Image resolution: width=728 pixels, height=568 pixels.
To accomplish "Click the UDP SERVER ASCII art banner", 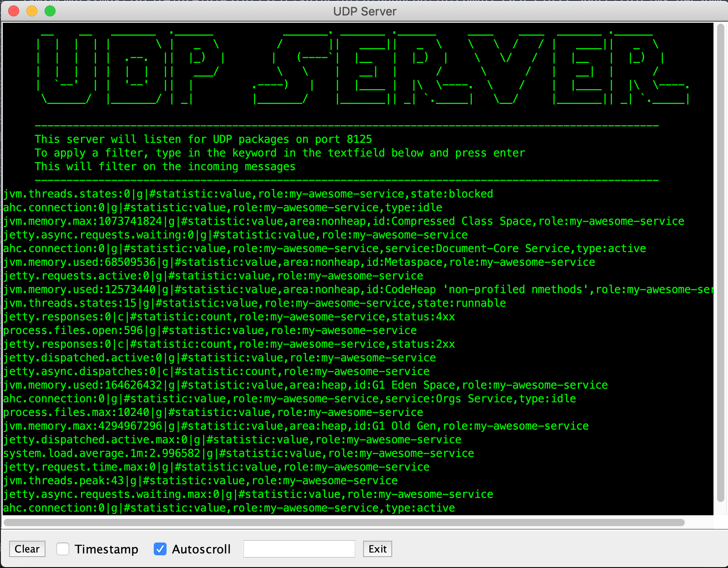I will 363,67.
